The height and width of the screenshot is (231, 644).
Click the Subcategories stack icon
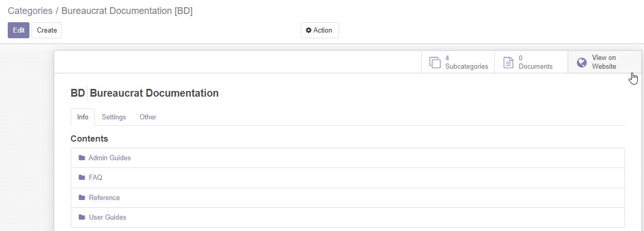point(434,63)
